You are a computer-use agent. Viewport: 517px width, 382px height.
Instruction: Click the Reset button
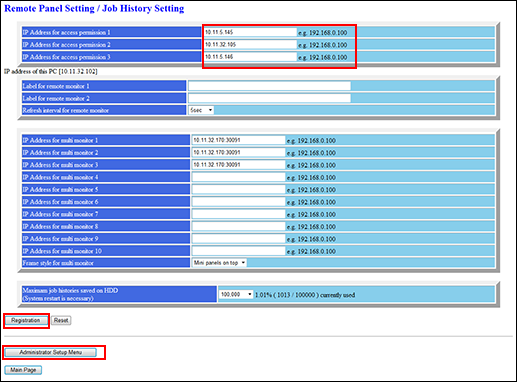61,320
